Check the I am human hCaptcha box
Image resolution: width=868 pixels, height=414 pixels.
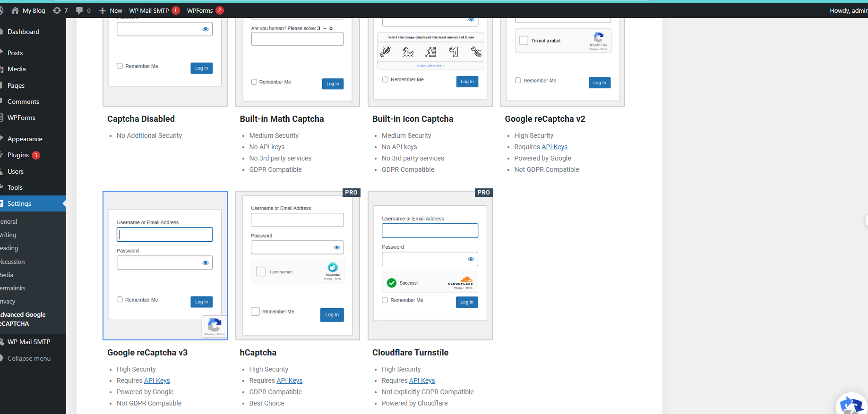(261, 271)
